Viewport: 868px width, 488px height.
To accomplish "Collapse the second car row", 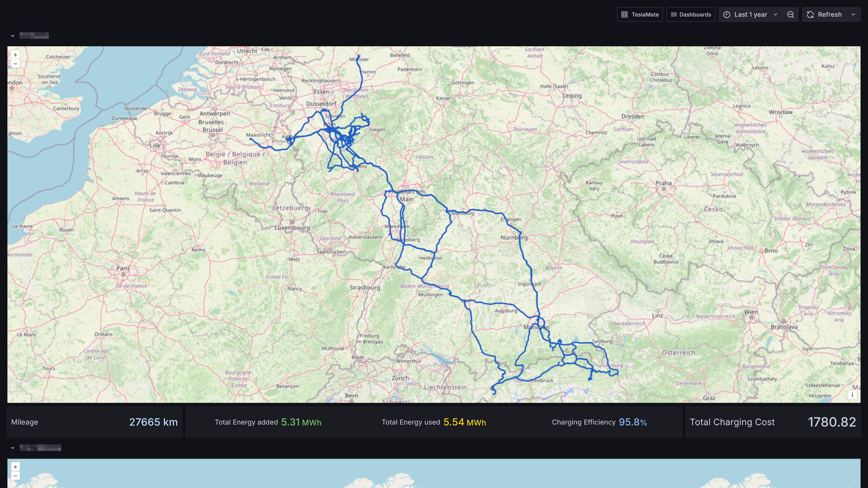I will [x=12, y=448].
